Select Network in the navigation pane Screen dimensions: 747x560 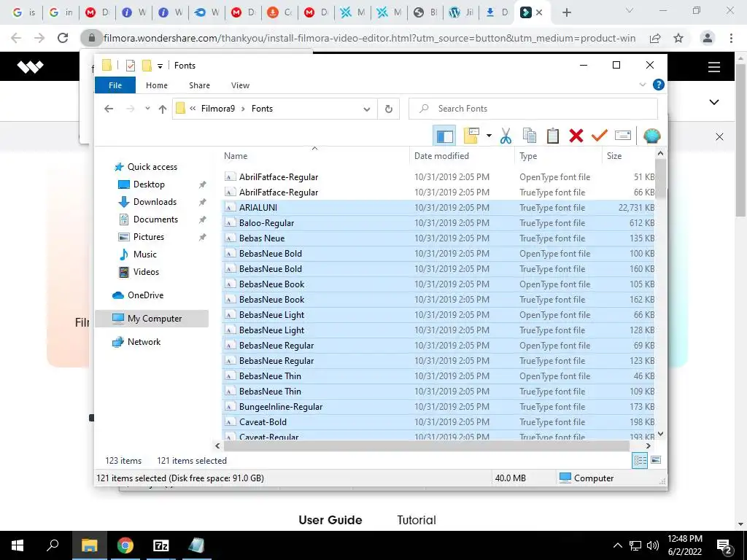144,342
